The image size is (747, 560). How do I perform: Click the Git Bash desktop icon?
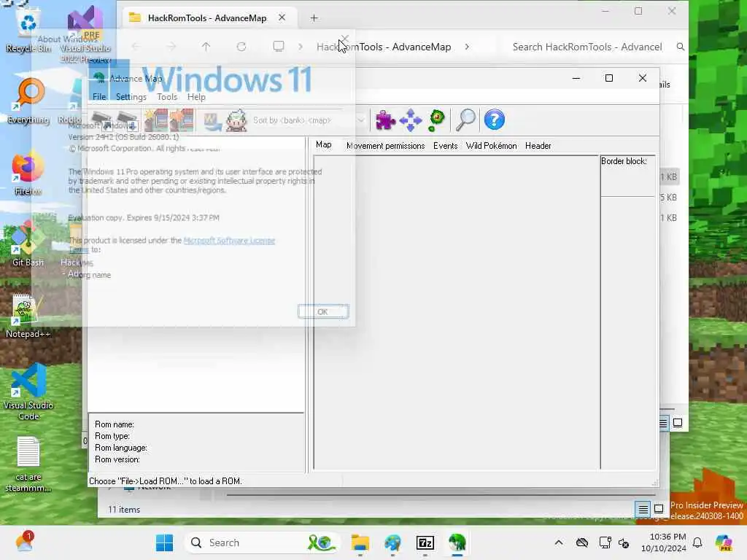click(28, 245)
